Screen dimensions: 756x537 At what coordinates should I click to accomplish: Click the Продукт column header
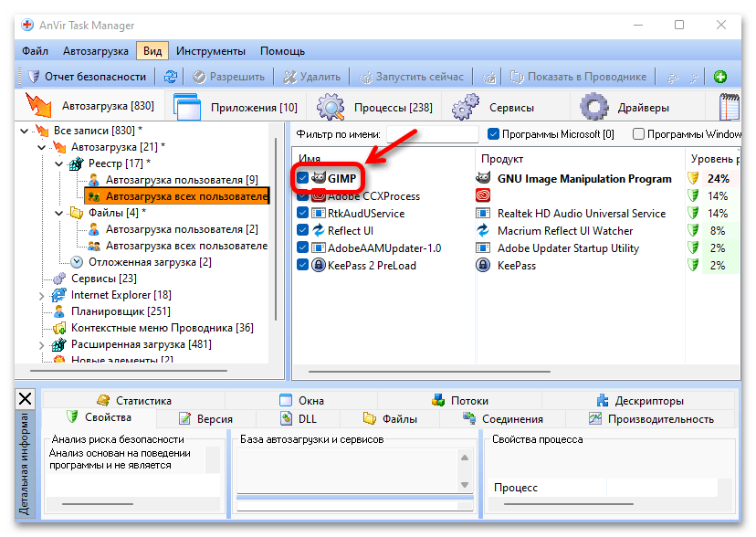point(580,159)
